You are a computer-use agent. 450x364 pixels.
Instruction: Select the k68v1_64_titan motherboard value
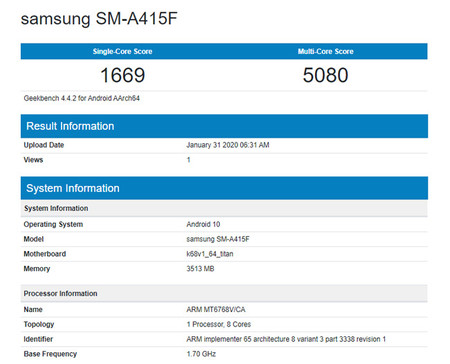tap(210, 254)
